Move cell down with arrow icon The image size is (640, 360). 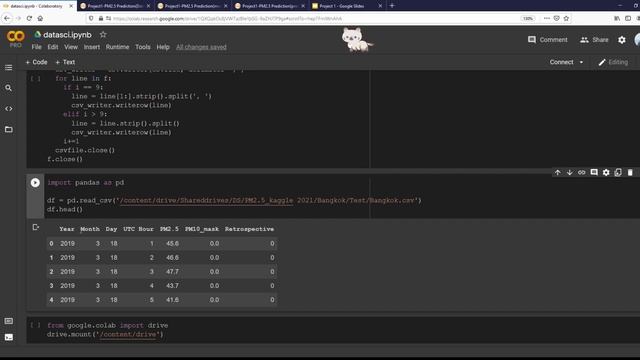pos(569,173)
